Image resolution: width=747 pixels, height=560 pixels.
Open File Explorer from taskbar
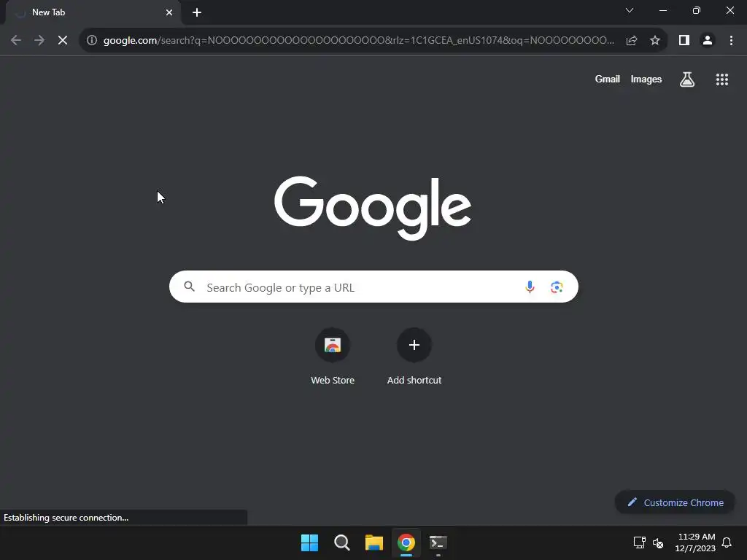[374, 542]
